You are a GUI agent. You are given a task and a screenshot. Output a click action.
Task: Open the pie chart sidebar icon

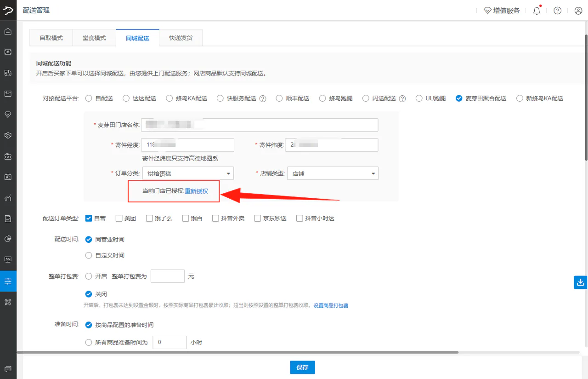(x=8, y=239)
